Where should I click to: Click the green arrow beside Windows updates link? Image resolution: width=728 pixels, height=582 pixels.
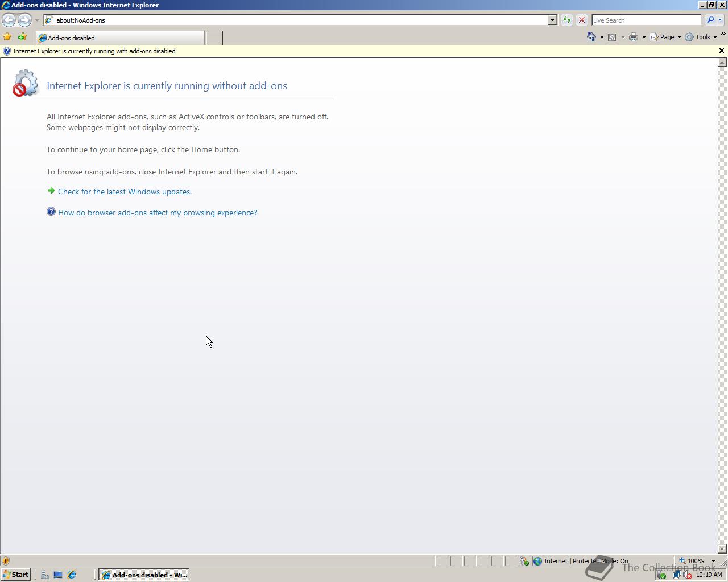(x=51, y=191)
